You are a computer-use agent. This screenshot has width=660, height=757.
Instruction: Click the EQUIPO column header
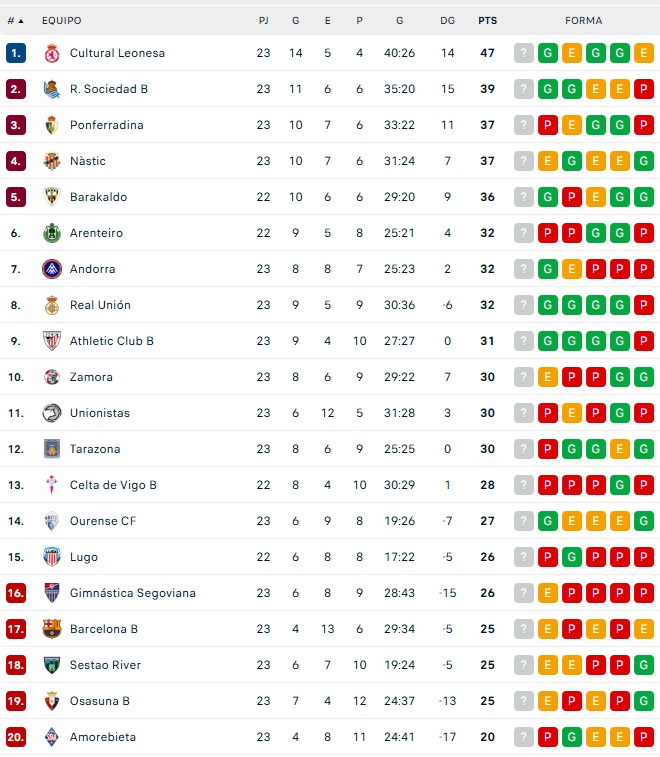(62, 20)
